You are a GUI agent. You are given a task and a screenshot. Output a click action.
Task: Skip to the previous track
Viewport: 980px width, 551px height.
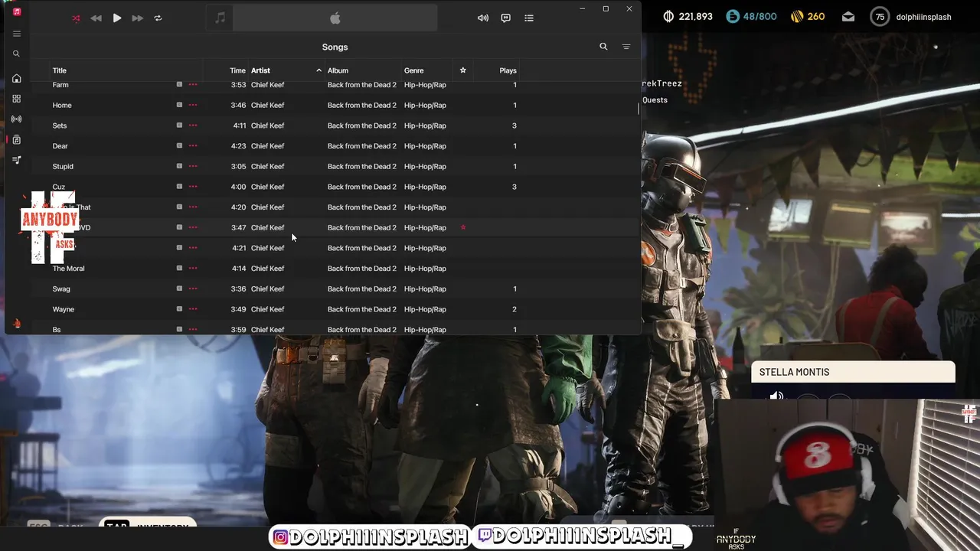96,18
